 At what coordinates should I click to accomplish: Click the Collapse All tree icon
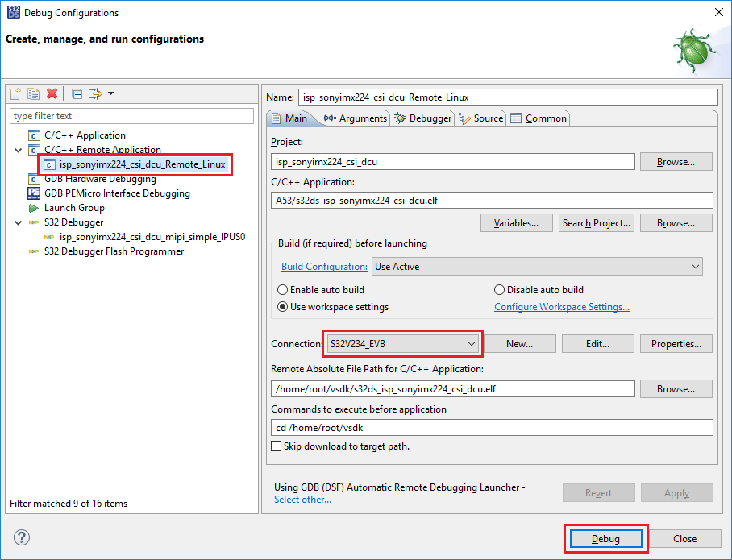point(77,94)
